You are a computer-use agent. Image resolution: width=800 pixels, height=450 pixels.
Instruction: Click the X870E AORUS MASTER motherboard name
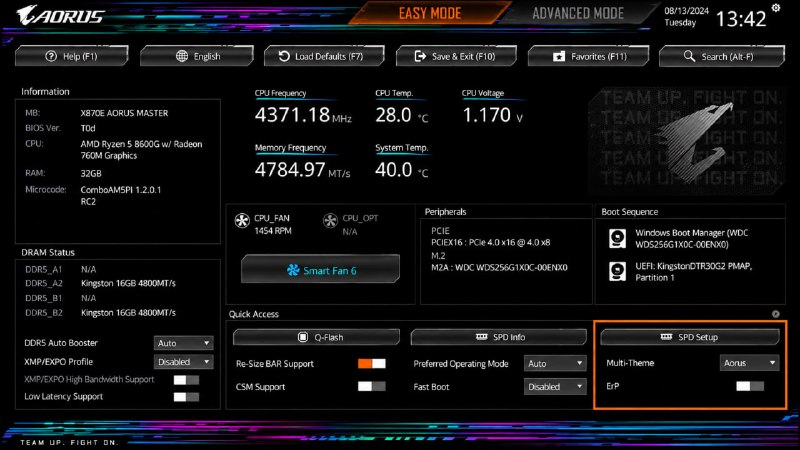point(124,113)
